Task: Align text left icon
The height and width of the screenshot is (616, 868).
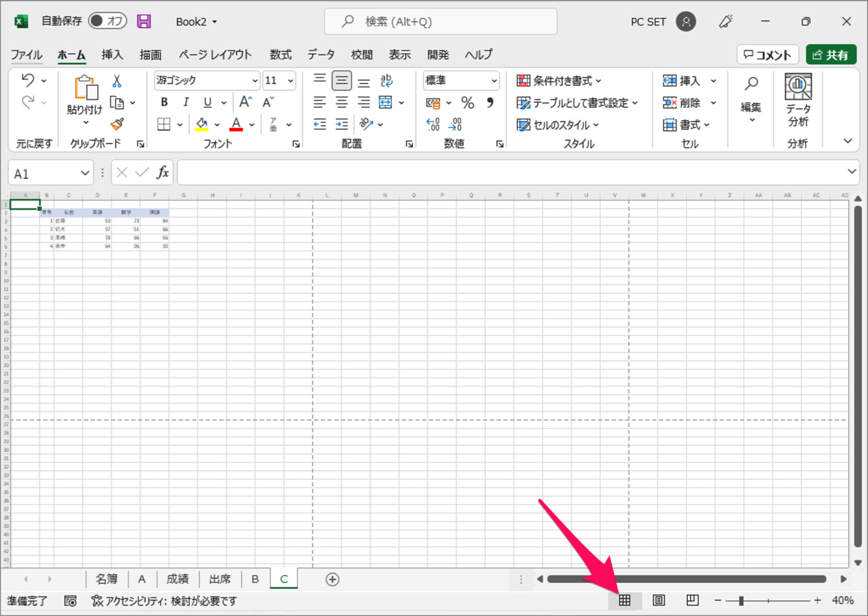Action: click(320, 102)
